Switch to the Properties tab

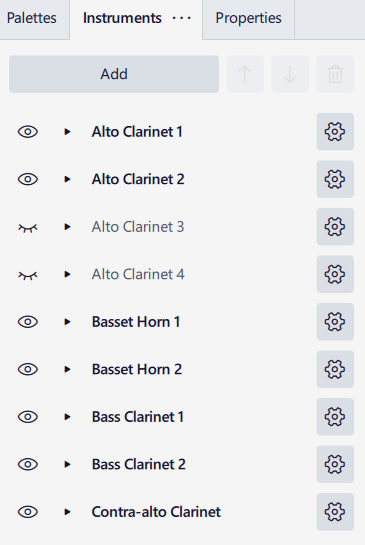(x=248, y=18)
